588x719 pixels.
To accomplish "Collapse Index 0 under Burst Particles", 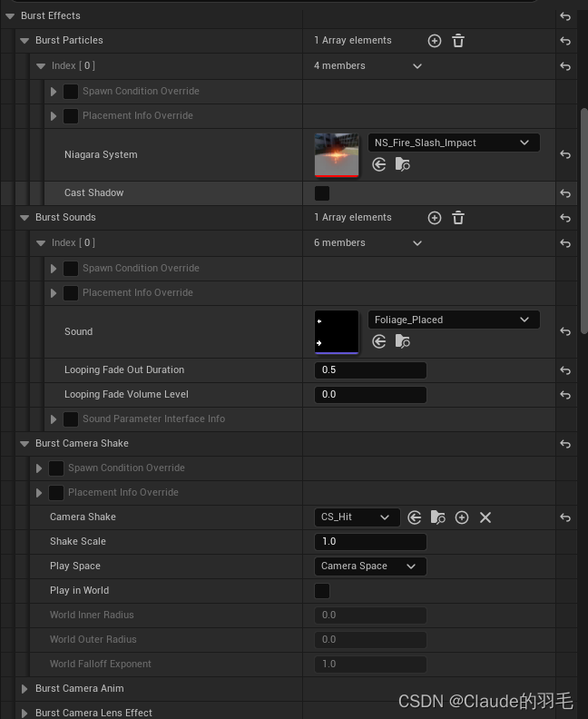I will 40,66.
